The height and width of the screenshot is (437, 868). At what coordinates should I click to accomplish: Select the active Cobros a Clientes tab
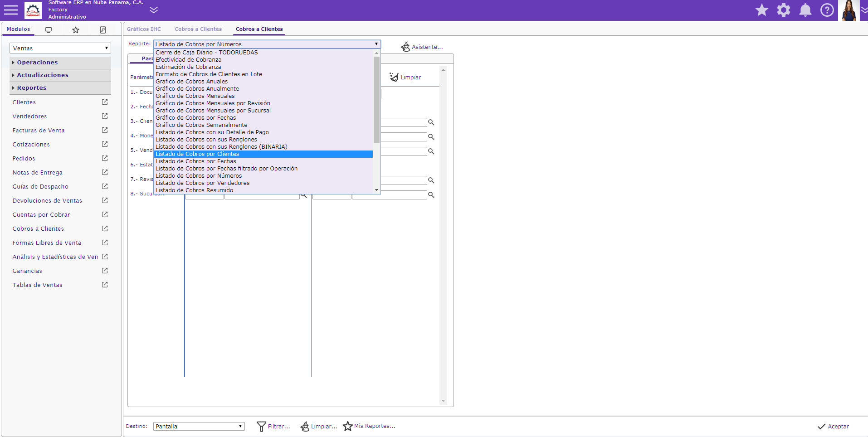pyautogui.click(x=259, y=29)
